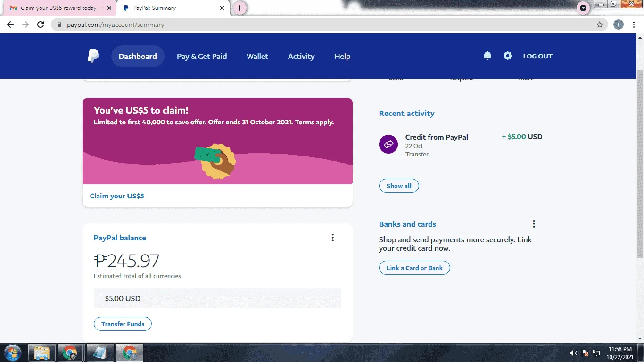Click the Transfer Funds button
This screenshot has width=644, height=362.
tap(123, 324)
